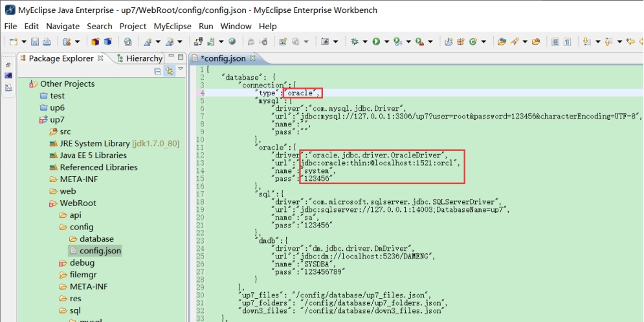
Task: Select Java EE 5 Libraries entry
Action: [x=93, y=155]
